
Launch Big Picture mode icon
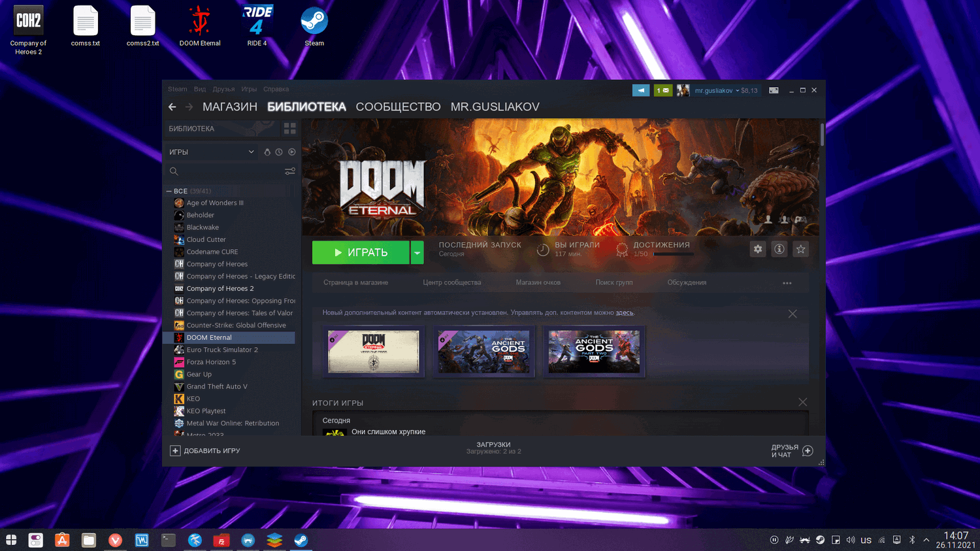pos(774,90)
